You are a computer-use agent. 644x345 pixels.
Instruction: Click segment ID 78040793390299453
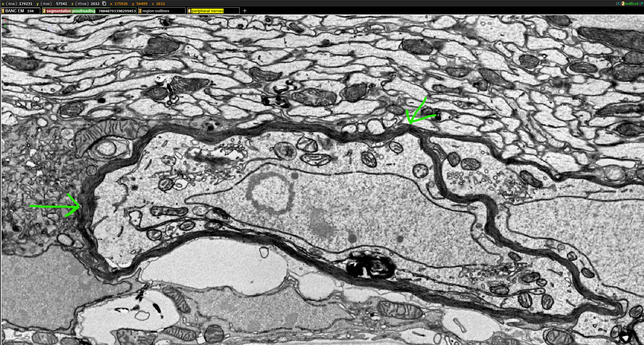(x=117, y=11)
